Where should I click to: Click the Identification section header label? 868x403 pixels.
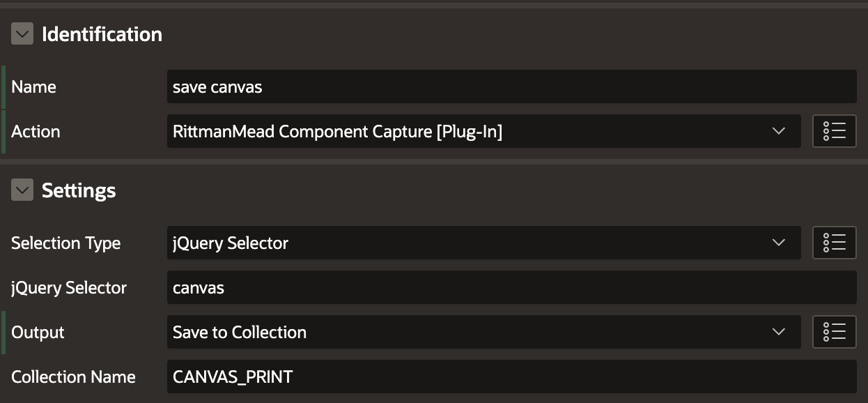click(102, 33)
